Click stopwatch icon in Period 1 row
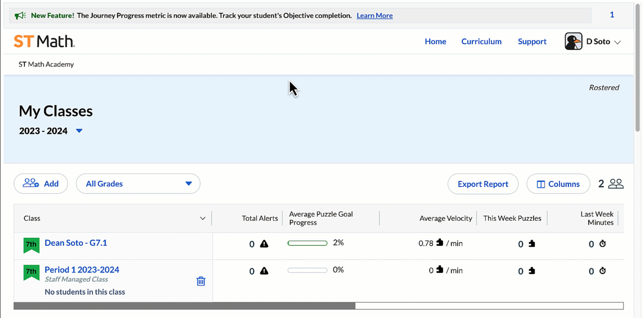The width and height of the screenshot is (644, 318). pos(602,271)
